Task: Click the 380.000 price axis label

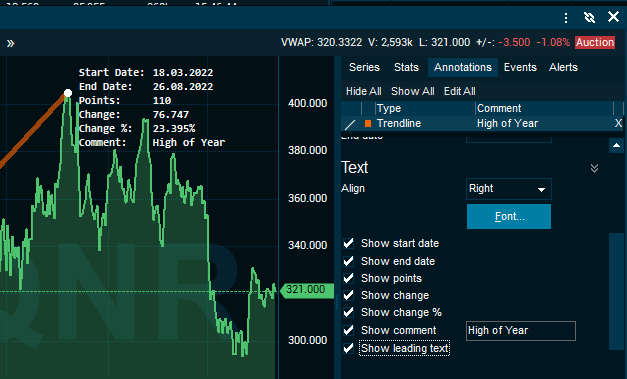Action: coord(308,150)
